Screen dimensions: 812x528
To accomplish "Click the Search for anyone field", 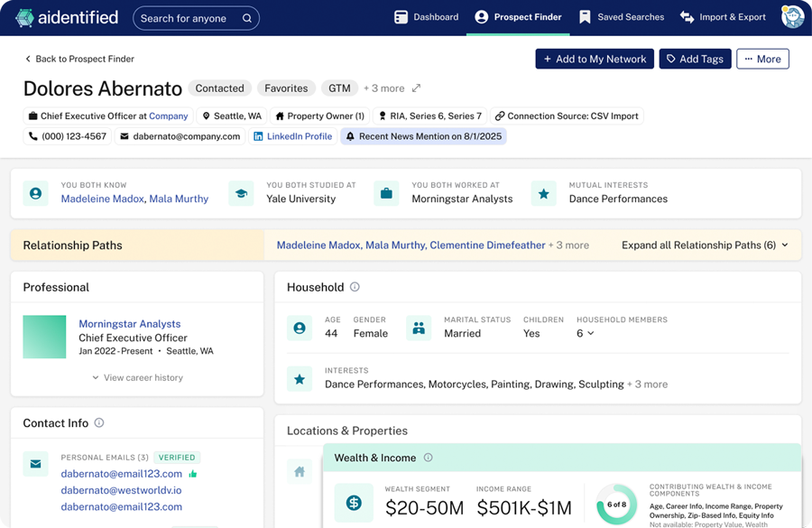I will click(x=196, y=18).
